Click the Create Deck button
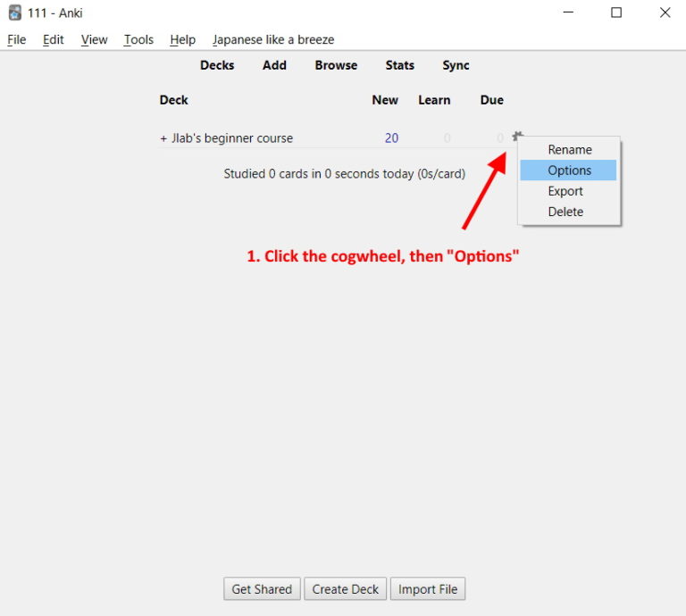Viewport: 686px width, 616px height. 346,589
